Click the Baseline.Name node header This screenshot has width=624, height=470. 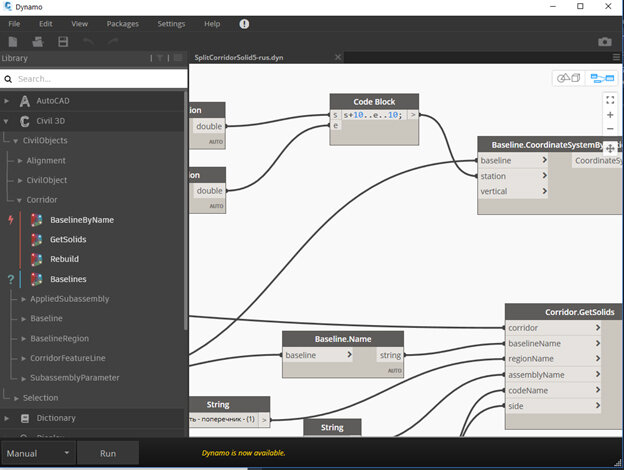click(343, 339)
